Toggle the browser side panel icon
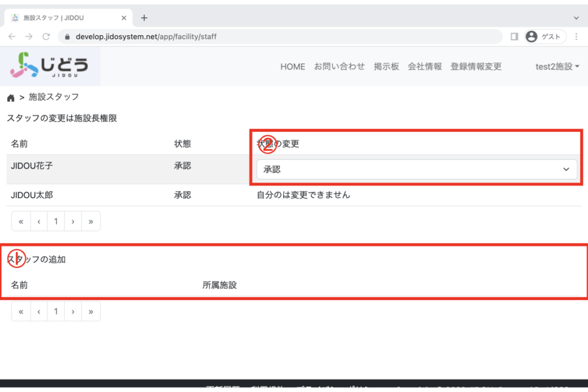This screenshot has height=392, width=588. [x=514, y=36]
